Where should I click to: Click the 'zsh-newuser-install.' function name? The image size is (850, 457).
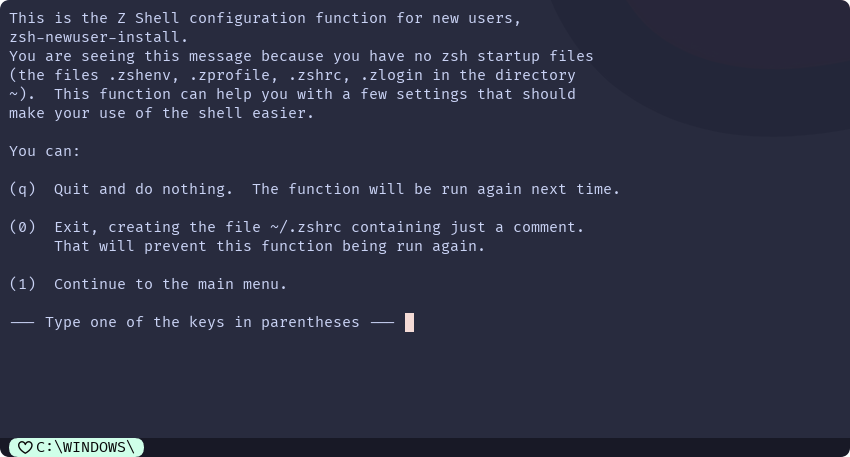coord(99,37)
